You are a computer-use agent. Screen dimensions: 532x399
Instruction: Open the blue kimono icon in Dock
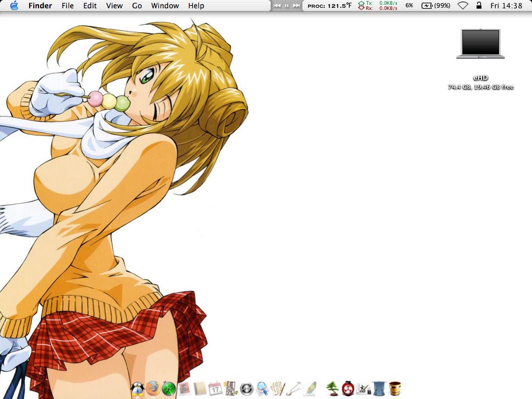coord(379,389)
